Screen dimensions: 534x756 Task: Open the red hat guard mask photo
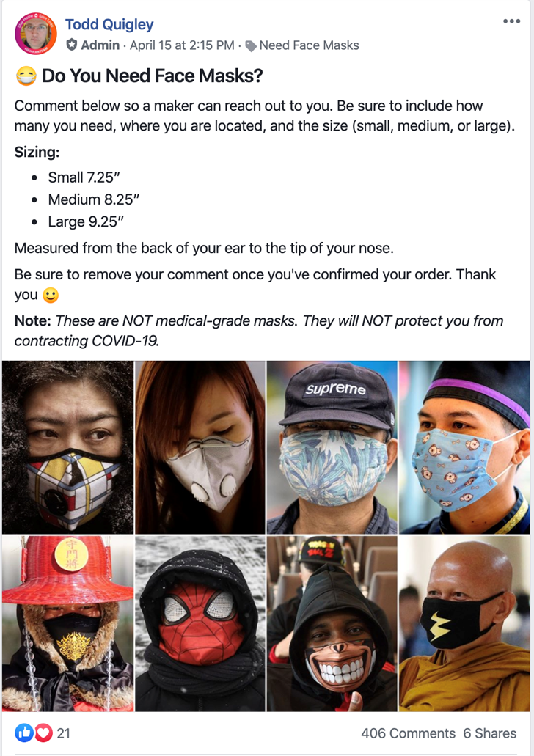coord(67,623)
